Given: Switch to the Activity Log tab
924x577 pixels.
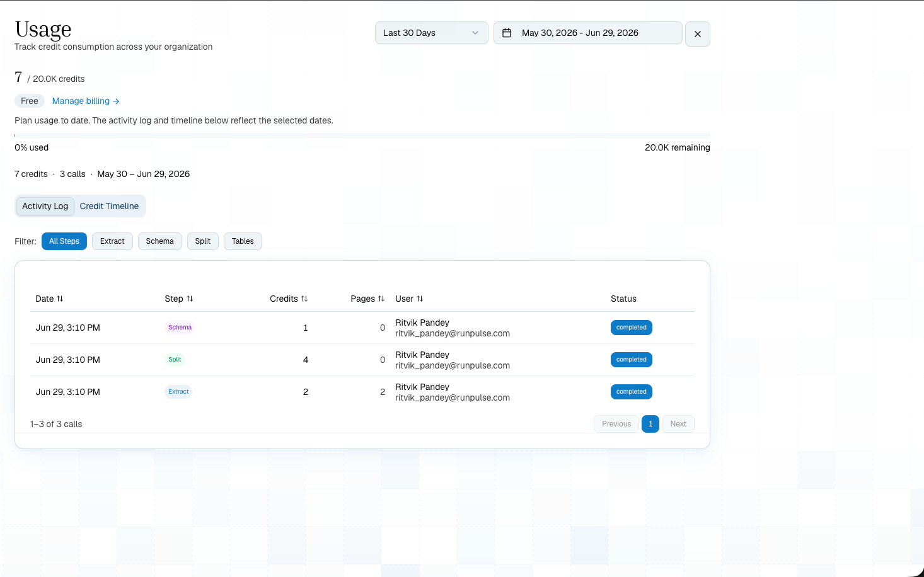Looking at the screenshot, I should pos(45,206).
